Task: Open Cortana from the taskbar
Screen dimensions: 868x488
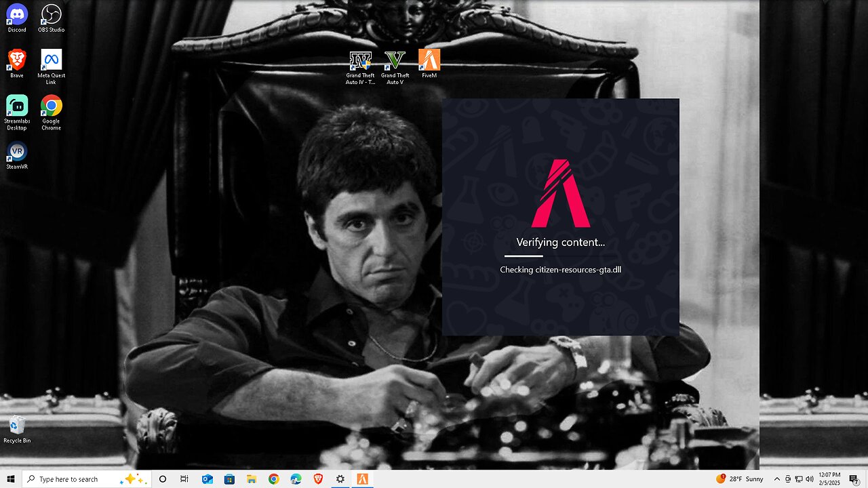Action: (163, 479)
